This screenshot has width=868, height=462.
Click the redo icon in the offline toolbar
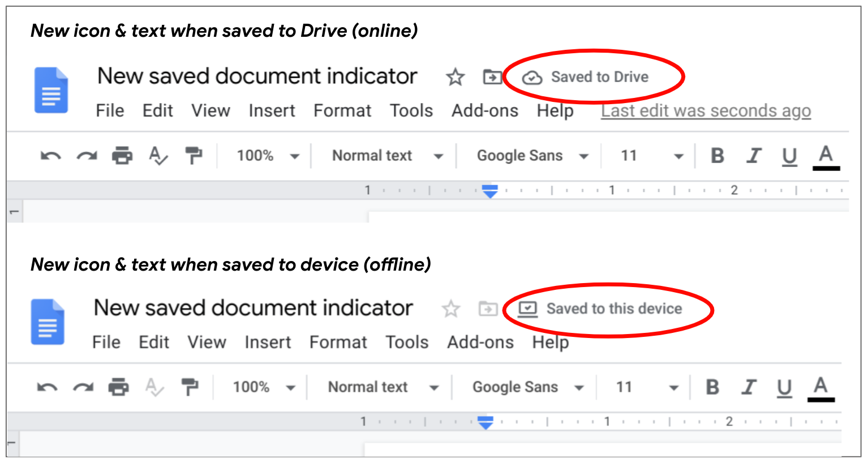(83, 387)
